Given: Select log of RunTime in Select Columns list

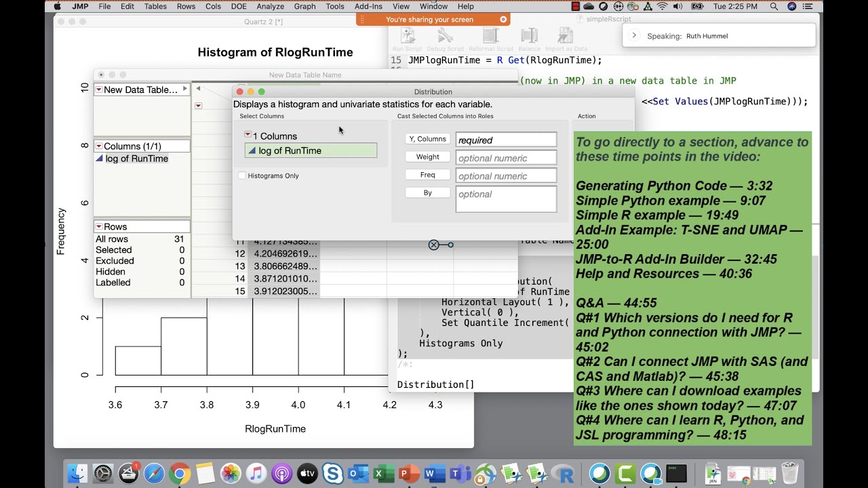Looking at the screenshot, I should (311, 150).
